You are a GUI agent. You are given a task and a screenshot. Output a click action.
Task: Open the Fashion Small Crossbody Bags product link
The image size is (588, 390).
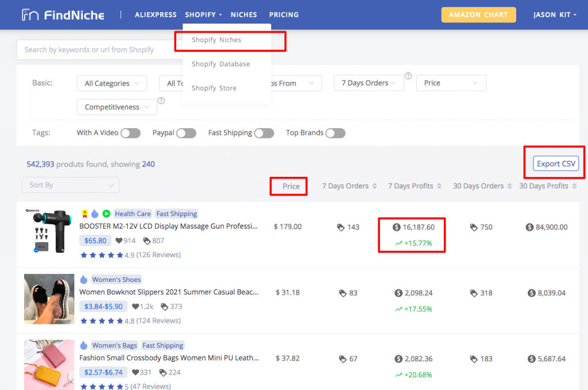169,358
